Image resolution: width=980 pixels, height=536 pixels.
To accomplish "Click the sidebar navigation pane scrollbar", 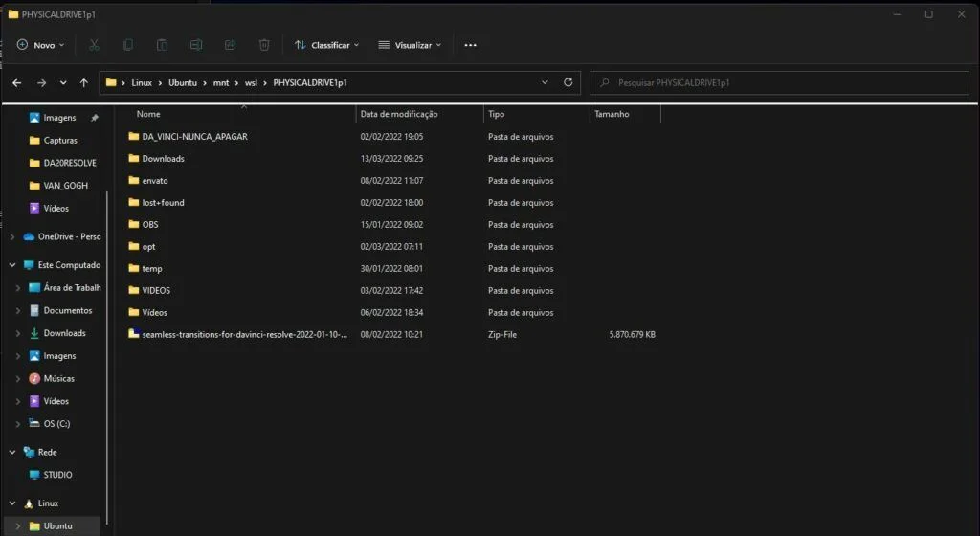I will point(107,357).
